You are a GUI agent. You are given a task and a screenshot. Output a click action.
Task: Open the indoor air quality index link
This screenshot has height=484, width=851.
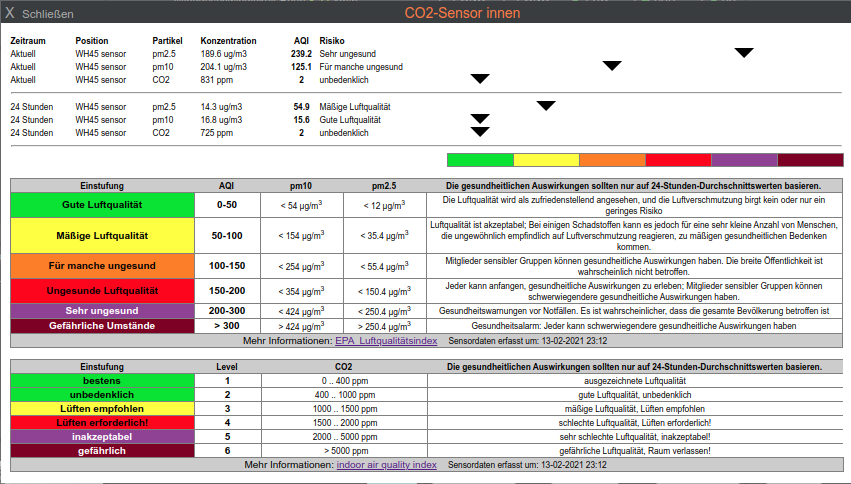point(386,464)
